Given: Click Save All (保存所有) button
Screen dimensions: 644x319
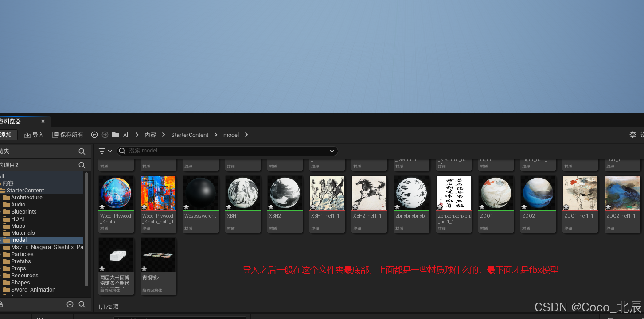Looking at the screenshot, I should [68, 135].
